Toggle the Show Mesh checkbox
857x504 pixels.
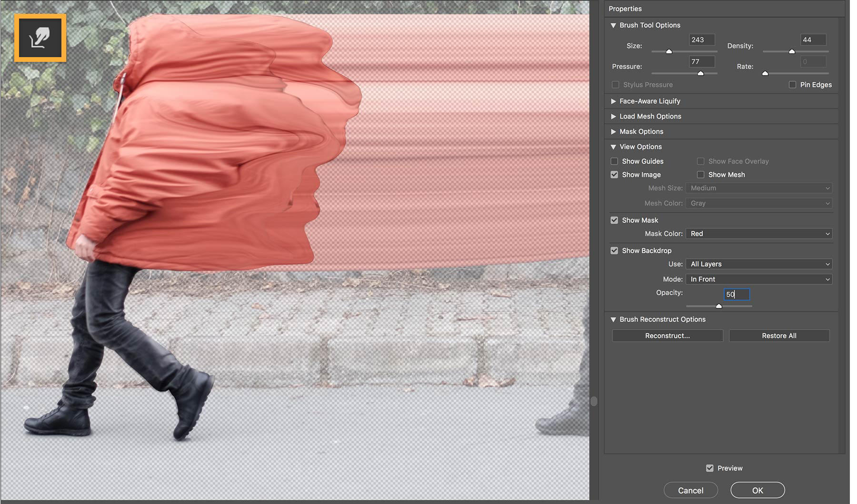pos(701,175)
